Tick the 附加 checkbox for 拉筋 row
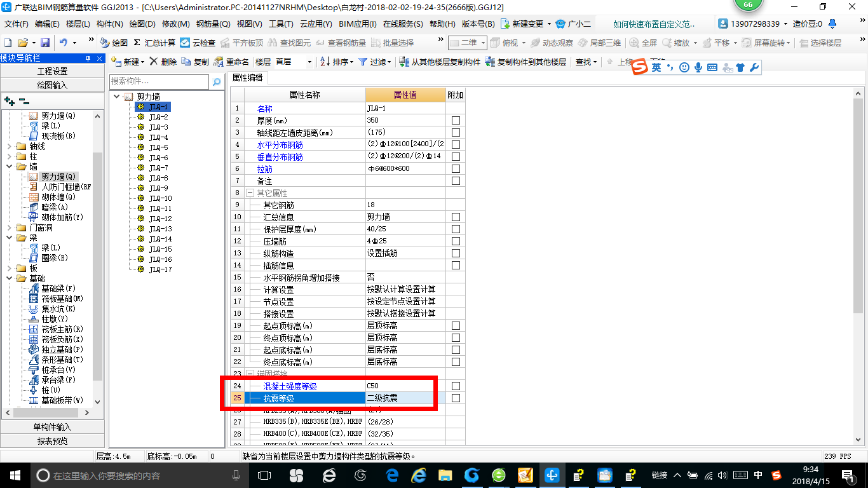Image resolution: width=868 pixels, height=488 pixels. [x=456, y=168]
